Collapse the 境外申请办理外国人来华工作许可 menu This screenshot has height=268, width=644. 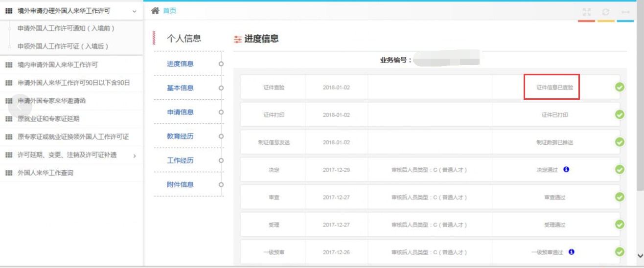pyautogui.click(x=135, y=11)
